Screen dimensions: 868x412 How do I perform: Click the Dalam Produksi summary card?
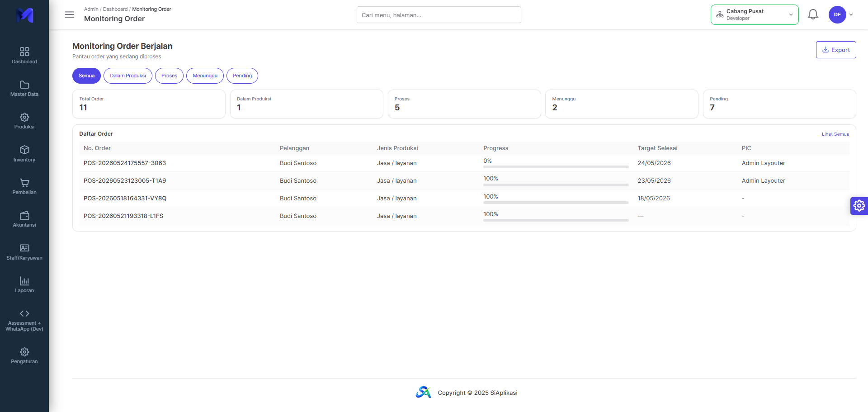tap(307, 104)
